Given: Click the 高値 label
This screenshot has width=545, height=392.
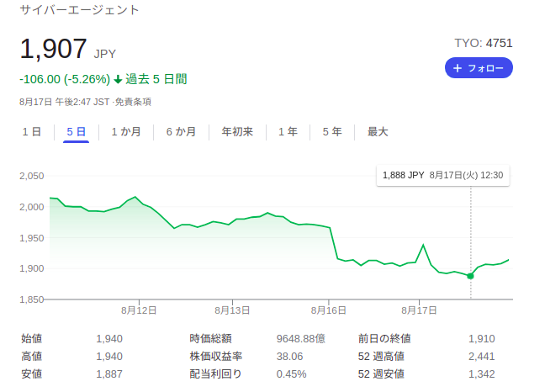Looking at the screenshot, I should 32,356.
